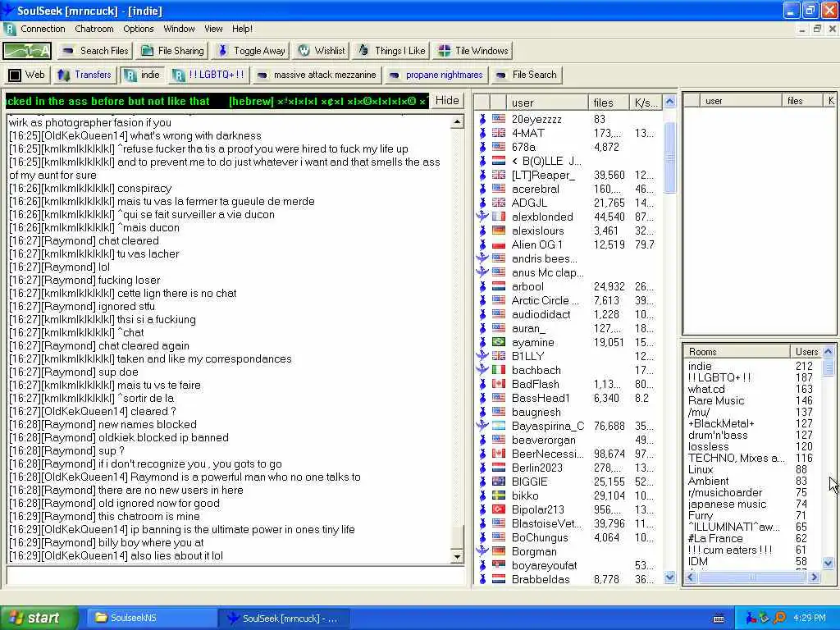Join the what.cd room
Viewport: 840px width, 630px height.
pyautogui.click(x=706, y=389)
